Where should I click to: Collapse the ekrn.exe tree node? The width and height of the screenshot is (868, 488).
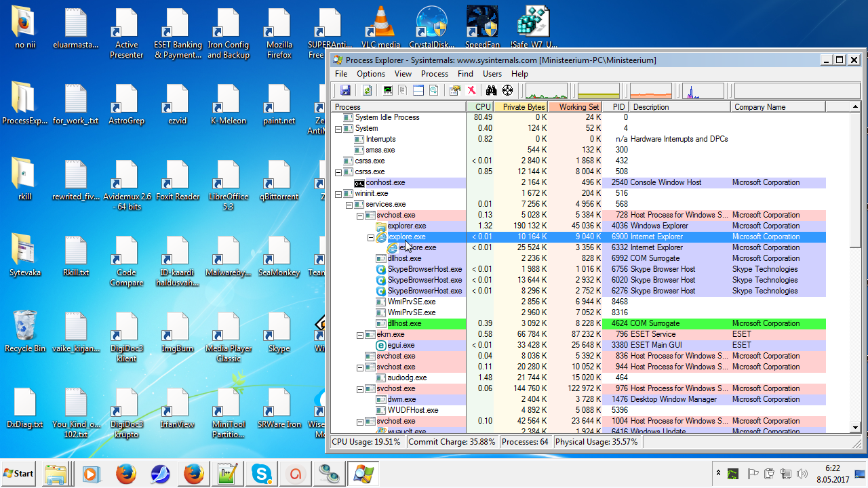[360, 335]
